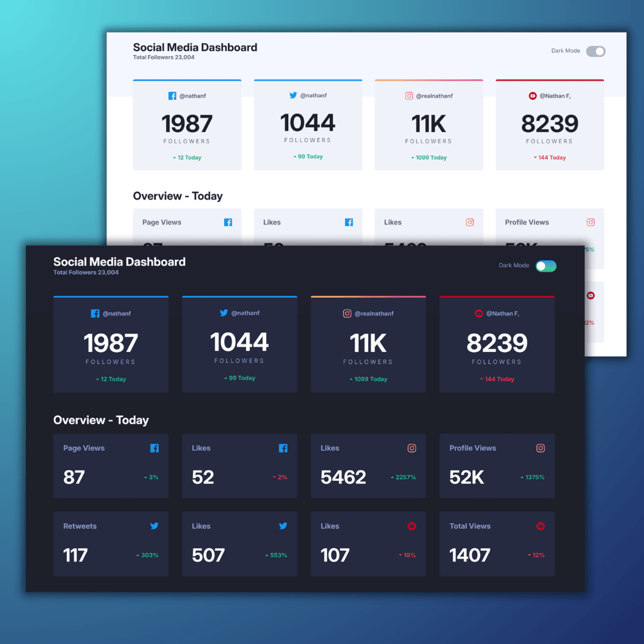Click the 144 Today decrease indicator in dark dashboard
Screen dimensions: 644x644
pos(497,379)
